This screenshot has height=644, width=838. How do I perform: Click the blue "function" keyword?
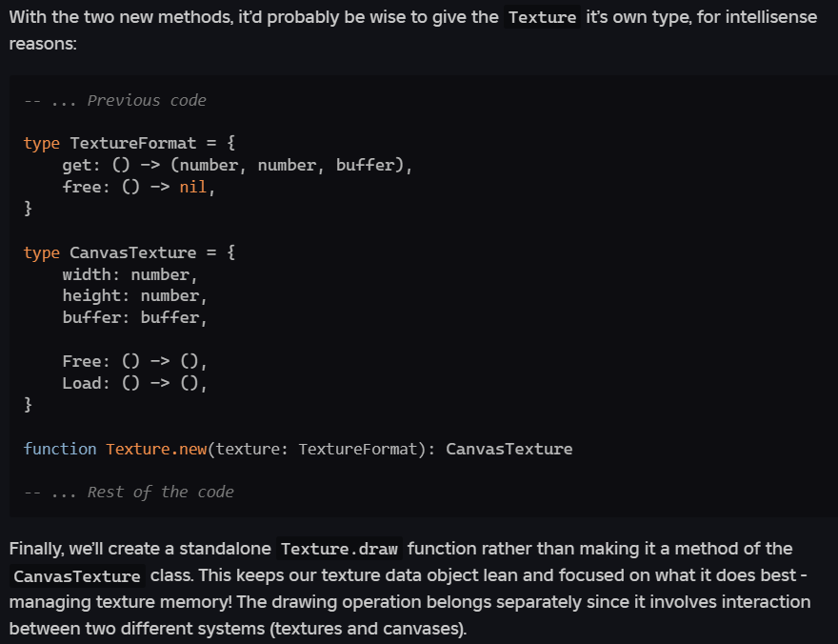pos(60,449)
